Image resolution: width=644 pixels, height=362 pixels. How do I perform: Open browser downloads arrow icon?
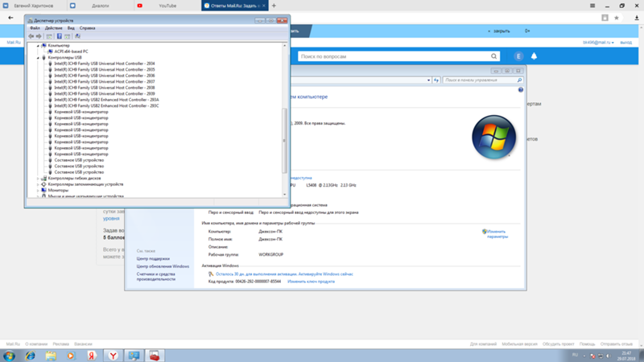pyautogui.click(x=637, y=18)
